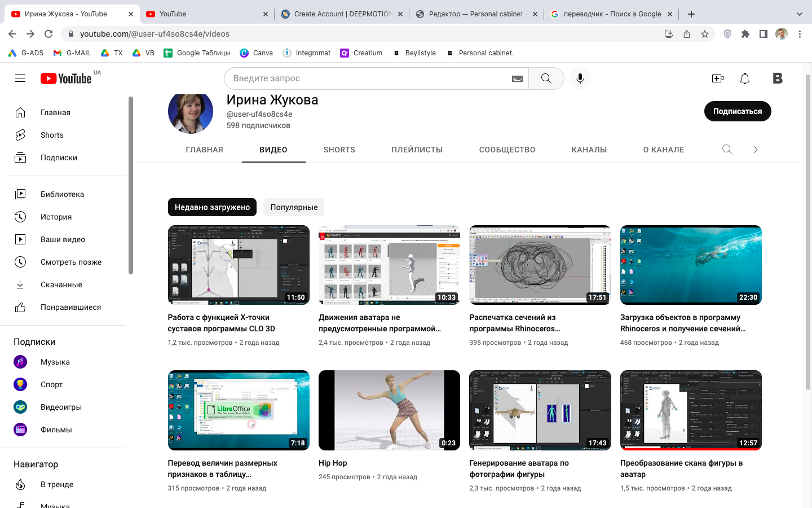Search within the channel via magnifier icon
The image size is (812, 508).
pyautogui.click(x=727, y=150)
